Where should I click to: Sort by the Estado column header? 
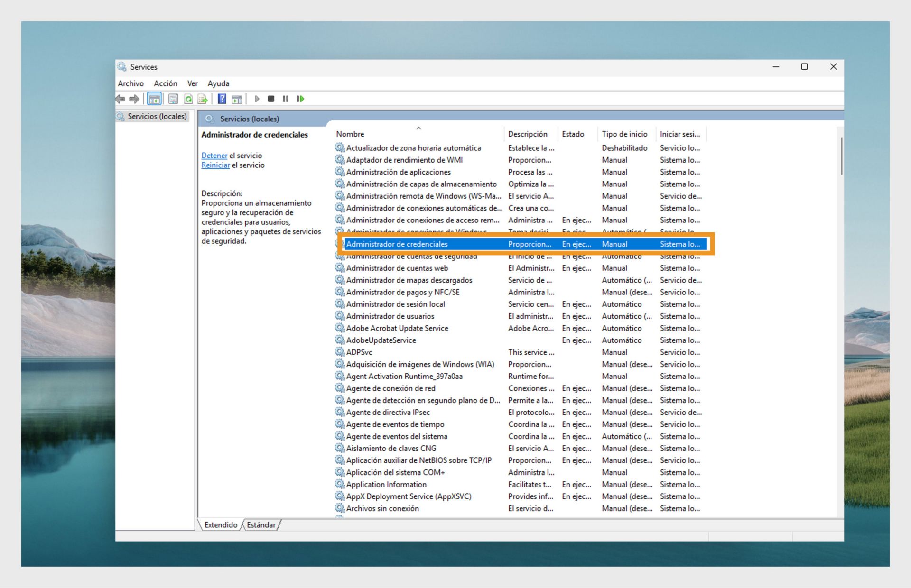(x=578, y=134)
